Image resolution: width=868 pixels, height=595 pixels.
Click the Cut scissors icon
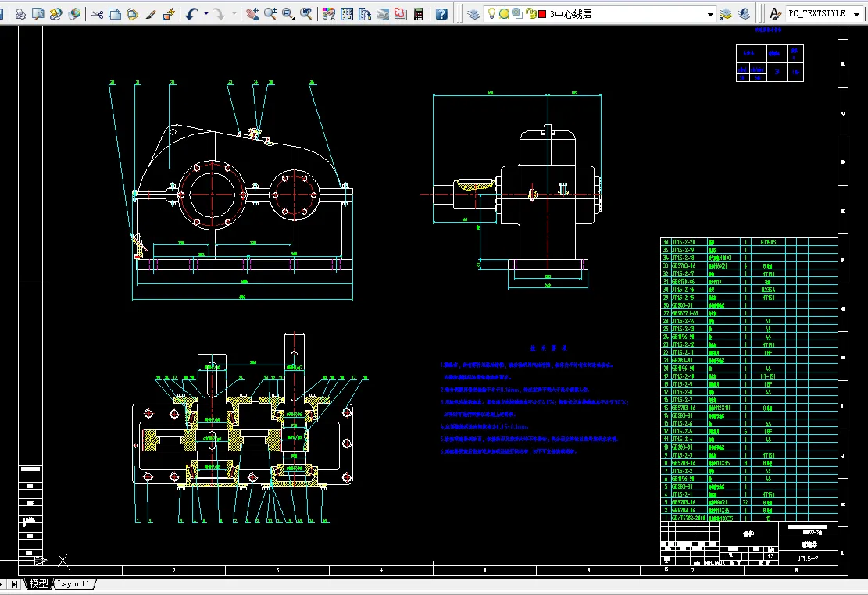click(97, 14)
